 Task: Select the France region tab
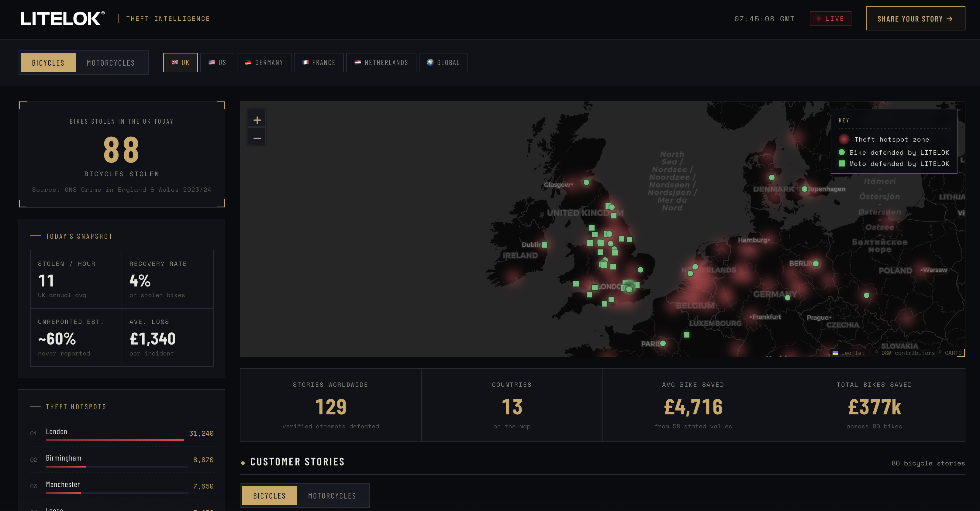click(319, 63)
